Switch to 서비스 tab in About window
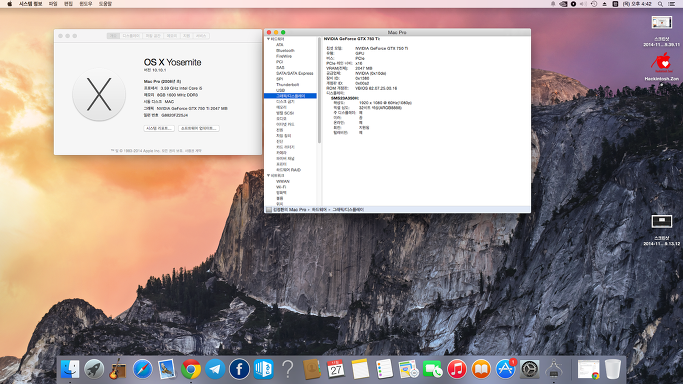Screen dimensions: 683x384 point(201,36)
